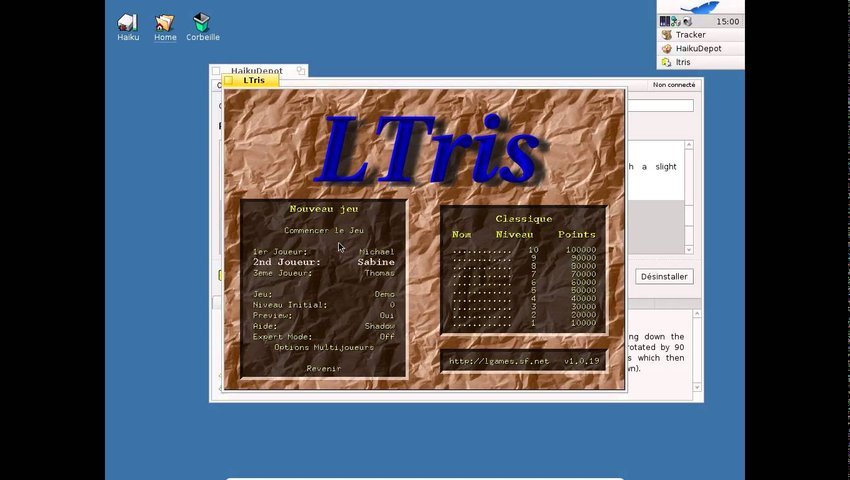Toggle Expert Mode currently Off
The width and height of the screenshot is (850, 480).
pyautogui.click(x=324, y=337)
